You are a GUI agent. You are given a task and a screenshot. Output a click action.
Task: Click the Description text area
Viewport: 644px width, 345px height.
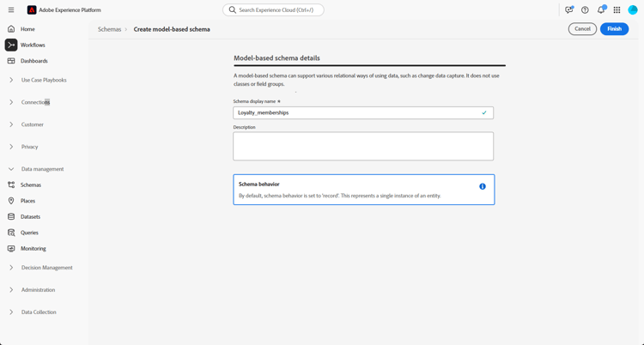(x=363, y=146)
